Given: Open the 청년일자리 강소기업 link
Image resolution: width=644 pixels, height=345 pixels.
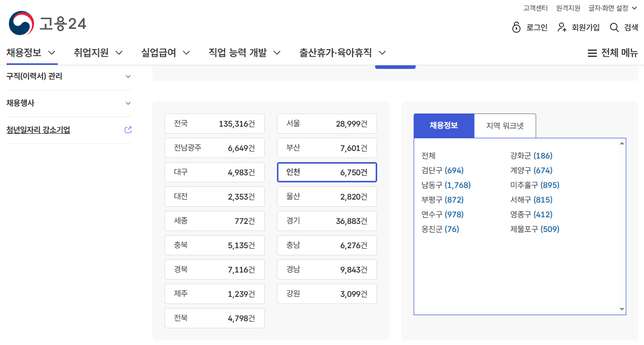Looking at the screenshot, I should click(x=38, y=130).
